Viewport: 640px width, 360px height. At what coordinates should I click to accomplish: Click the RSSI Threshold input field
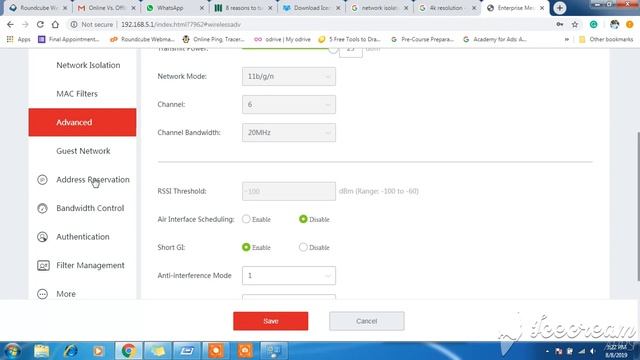click(x=289, y=191)
